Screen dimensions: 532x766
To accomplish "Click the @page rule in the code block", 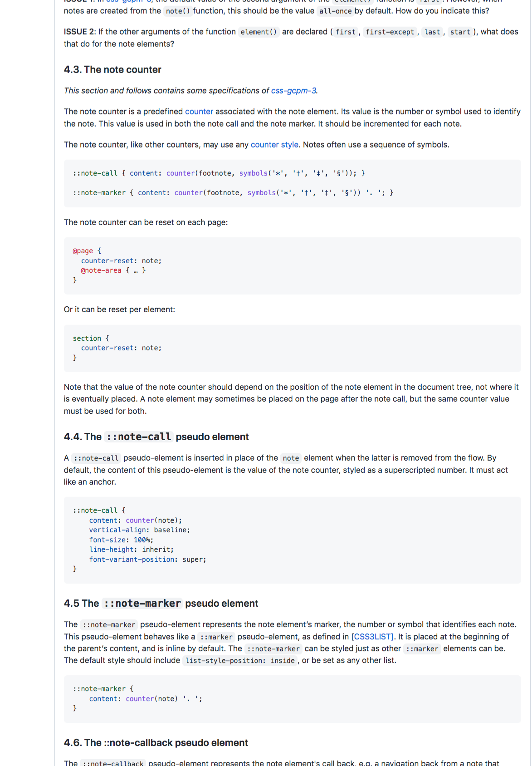I will (x=83, y=251).
